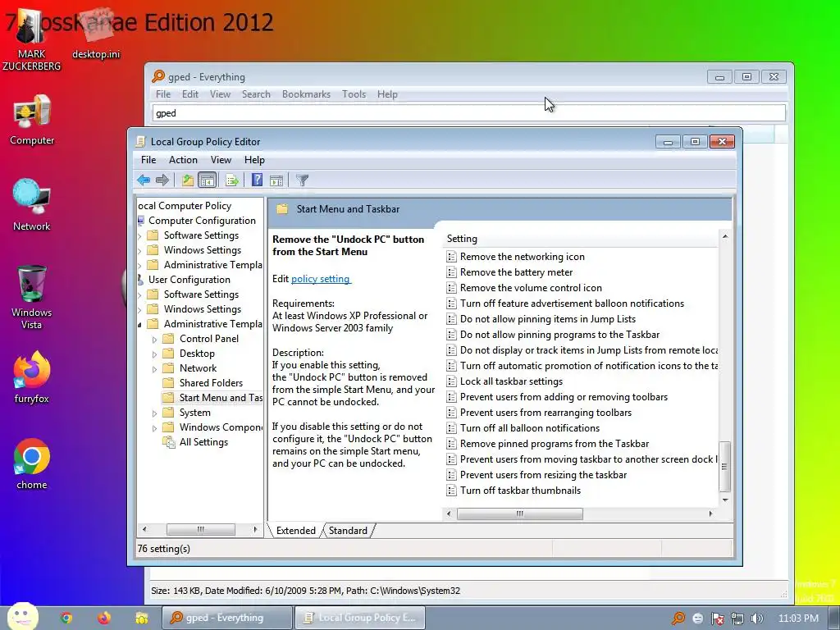
Task: Open Bookmarks menu in Everything window
Action: [x=307, y=94]
